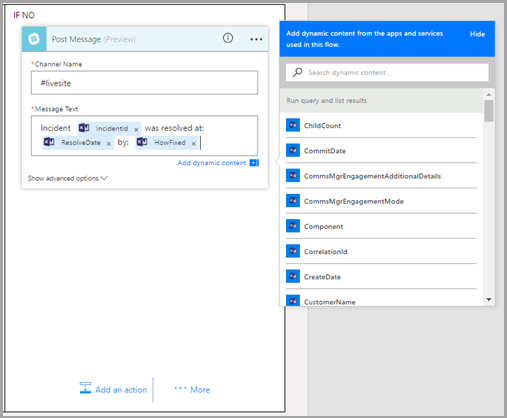
Task: Open the three-dot menu on Post Message
Action: tap(256, 39)
